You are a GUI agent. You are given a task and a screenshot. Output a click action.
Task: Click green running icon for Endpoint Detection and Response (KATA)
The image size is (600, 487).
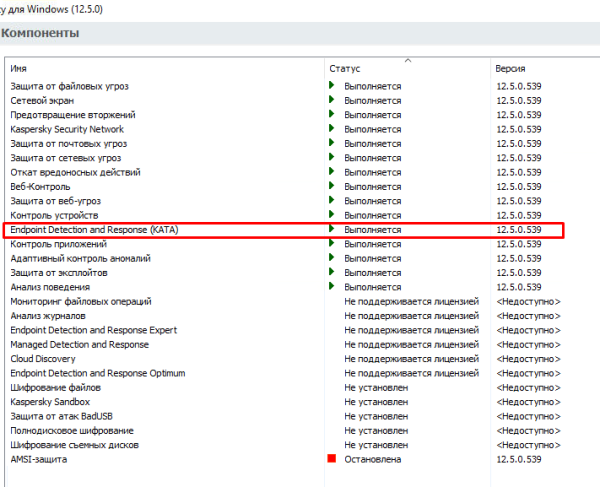[332, 228]
